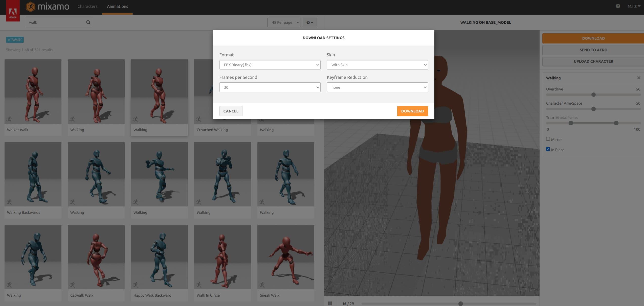Click the Showing 1-48 of 391 results text
This screenshot has height=306, width=644.
pyautogui.click(x=30, y=50)
